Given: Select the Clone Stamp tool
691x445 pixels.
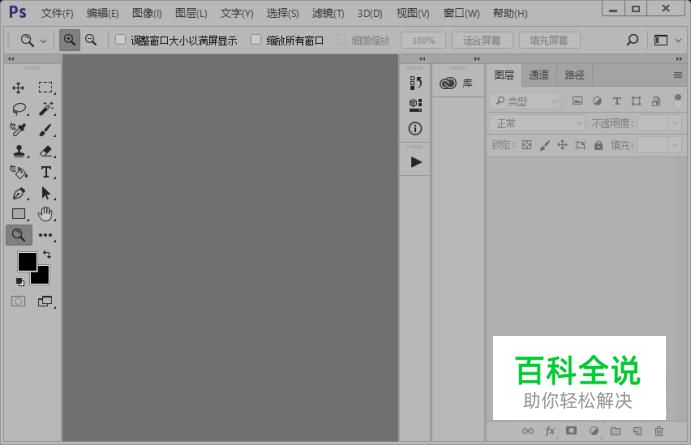Looking at the screenshot, I should click(x=19, y=151).
